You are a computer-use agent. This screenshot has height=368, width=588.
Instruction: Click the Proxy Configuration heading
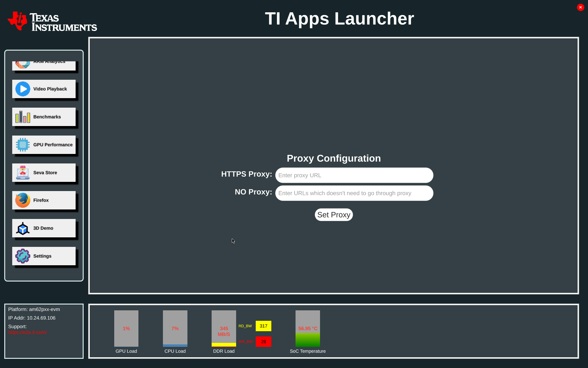[334, 158]
